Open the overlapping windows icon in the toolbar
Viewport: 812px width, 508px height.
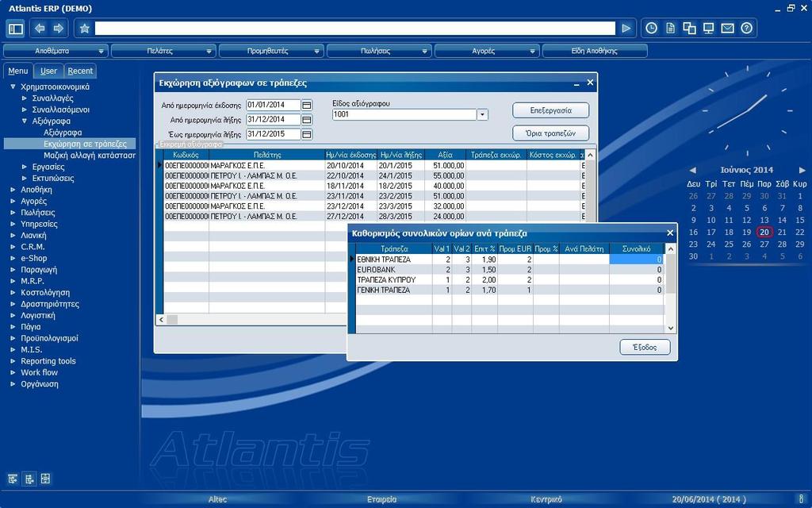tap(689, 29)
